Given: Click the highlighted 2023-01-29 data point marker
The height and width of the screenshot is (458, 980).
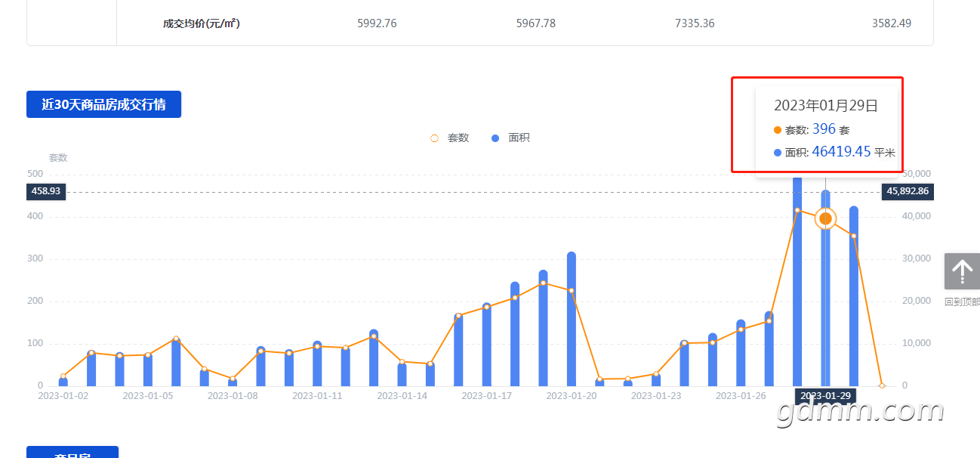Looking at the screenshot, I should click(825, 218).
